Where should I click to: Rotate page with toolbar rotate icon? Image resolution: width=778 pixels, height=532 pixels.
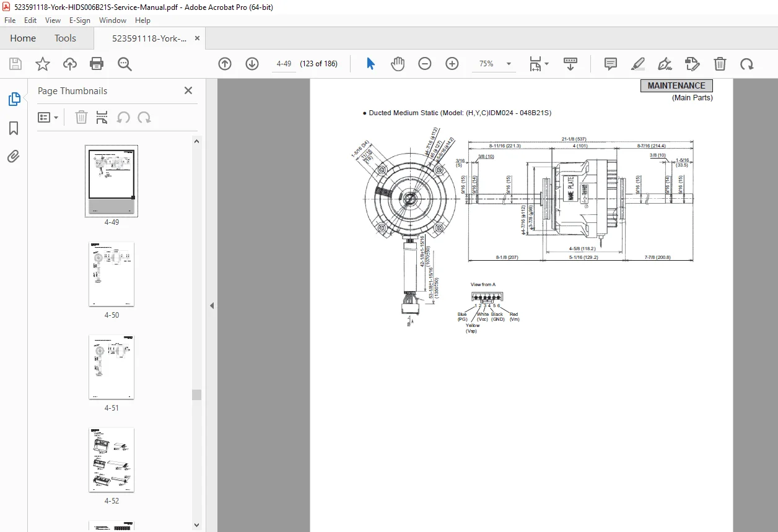click(x=747, y=64)
